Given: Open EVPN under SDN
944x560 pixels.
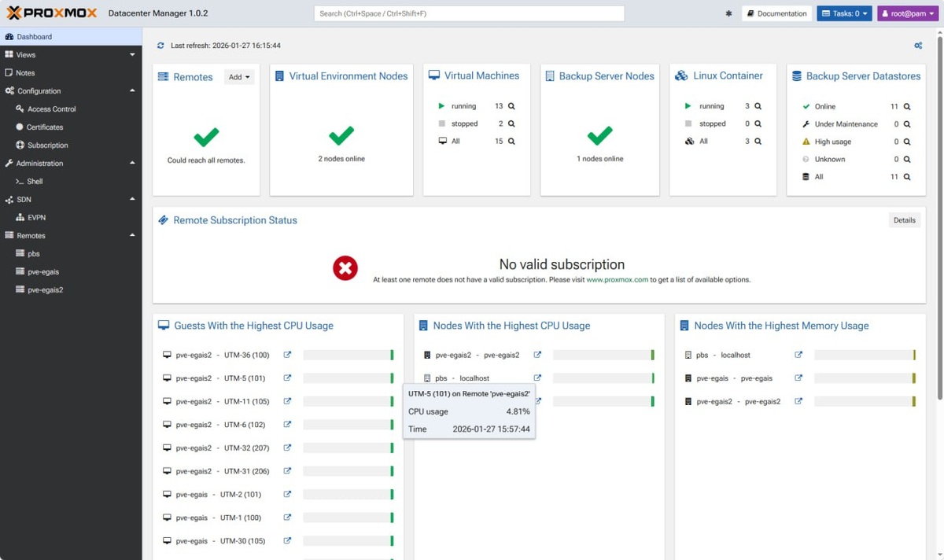Looking at the screenshot, I should click(71, 218).
